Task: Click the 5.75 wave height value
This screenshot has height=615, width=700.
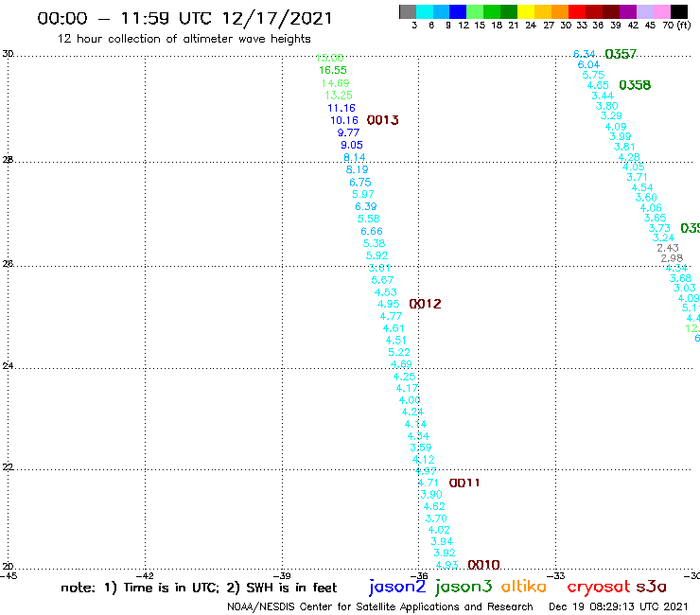Action: tap(593, 75)
